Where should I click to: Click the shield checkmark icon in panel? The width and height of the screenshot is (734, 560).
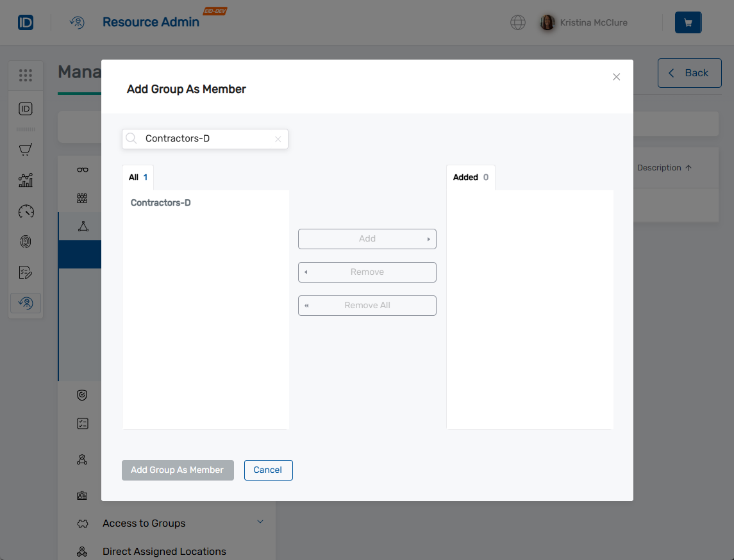81,395
